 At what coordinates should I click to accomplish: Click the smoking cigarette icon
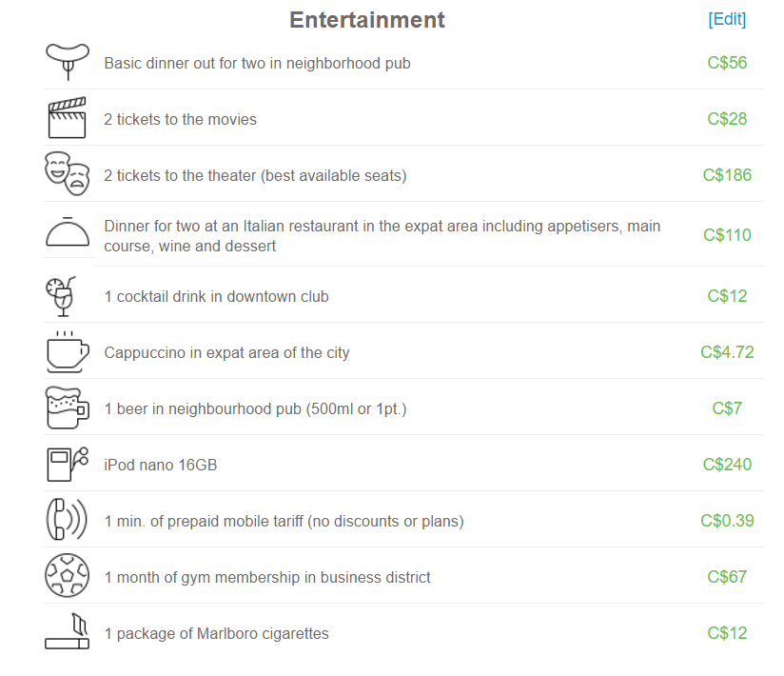tap(67, 632)
